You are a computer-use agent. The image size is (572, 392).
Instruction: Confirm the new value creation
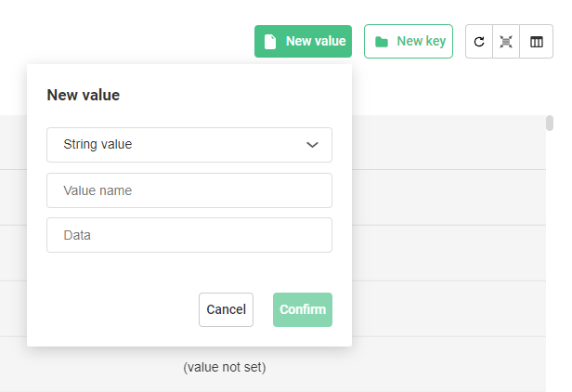[303, 309]
